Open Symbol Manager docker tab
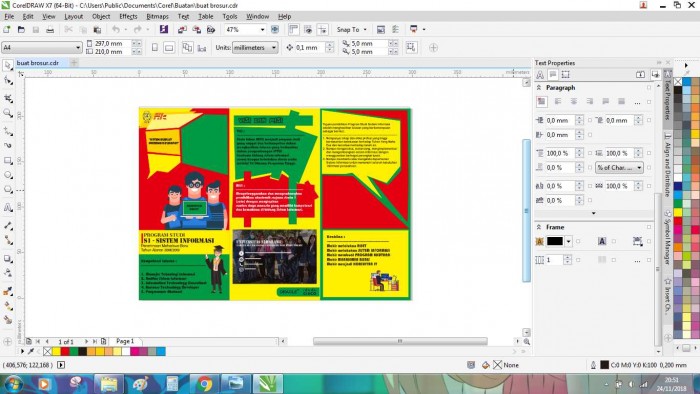 pyautogui.click(x=668, y=237)
